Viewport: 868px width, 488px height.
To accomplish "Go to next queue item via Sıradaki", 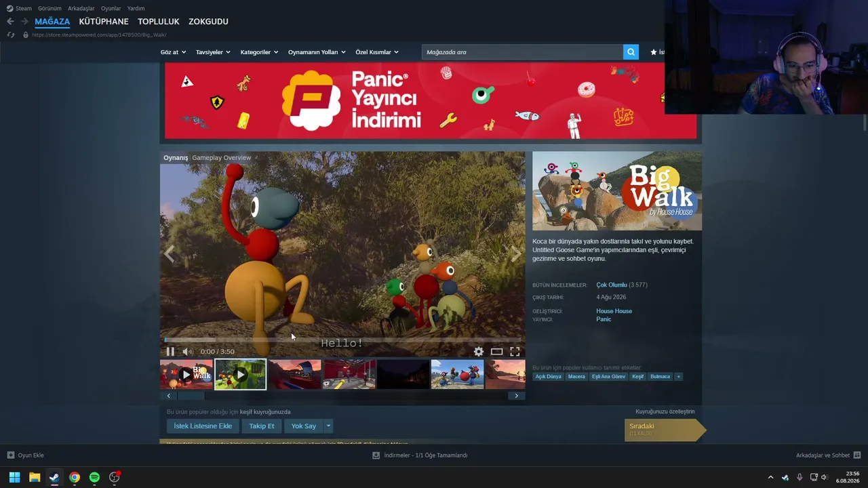I will coord(665,430).
